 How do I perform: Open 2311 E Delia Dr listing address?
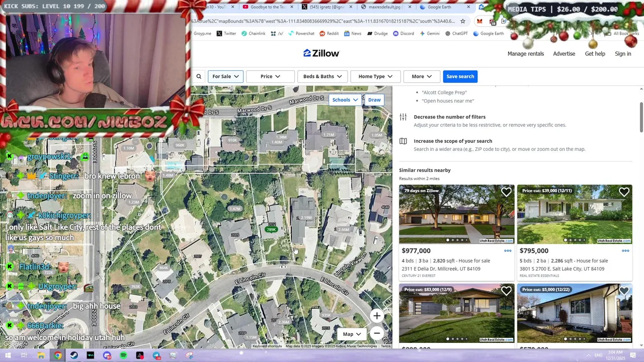coord(441,269)
